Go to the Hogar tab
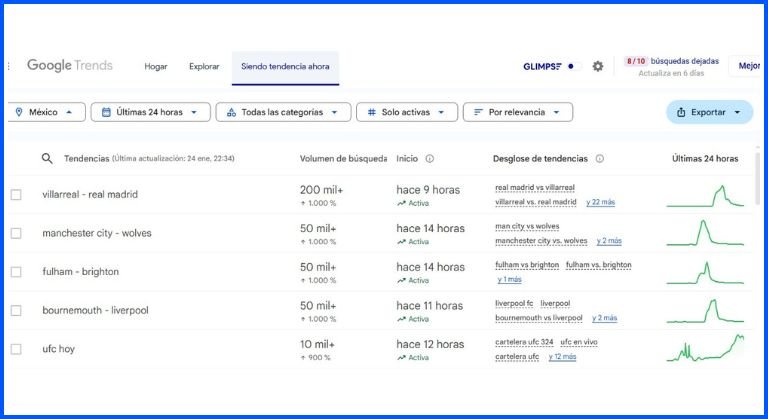The height and width of the screenshot is (419, 768). pos(156,66)
